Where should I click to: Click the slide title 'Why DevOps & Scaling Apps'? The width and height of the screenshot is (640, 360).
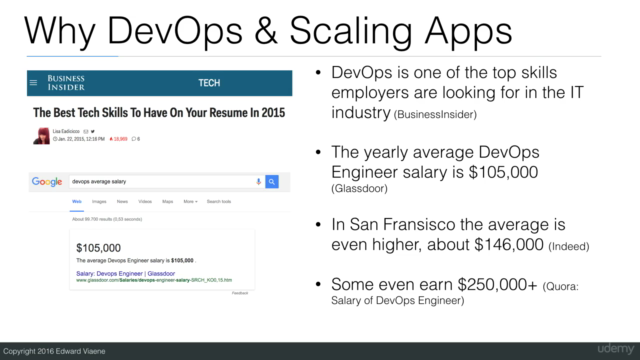(268, 31)
